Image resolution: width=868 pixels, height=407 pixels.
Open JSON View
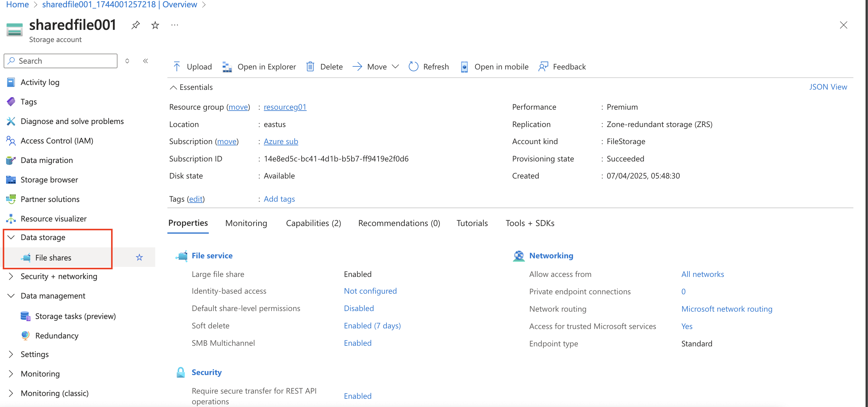[x=828, y=87]
